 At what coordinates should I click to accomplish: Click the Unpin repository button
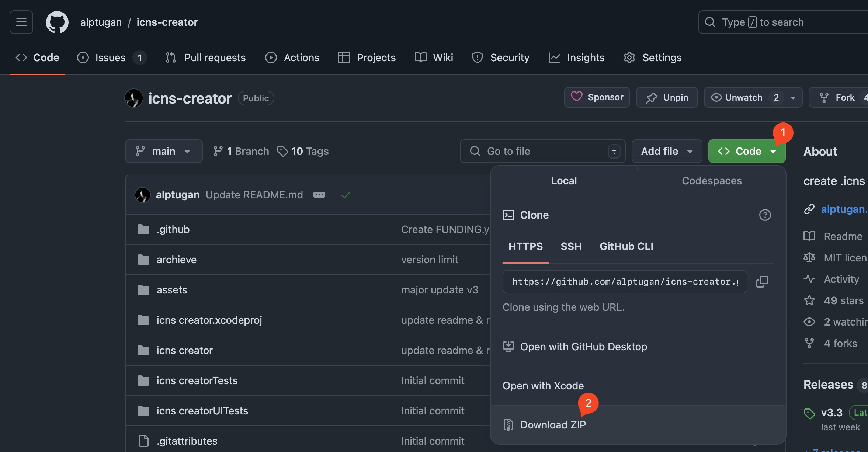pyautogui.click(x=667, y=97)
